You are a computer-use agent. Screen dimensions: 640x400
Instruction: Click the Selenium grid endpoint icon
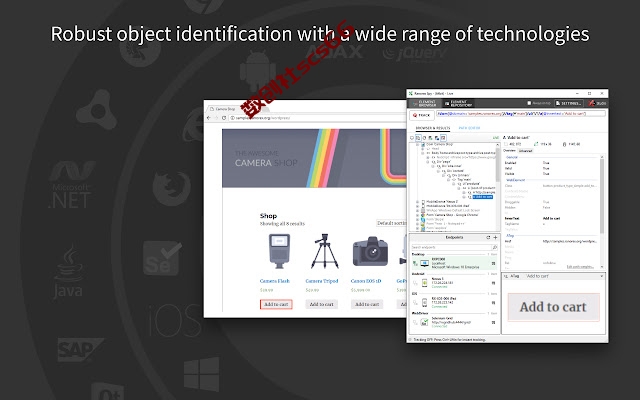[x=424, y=322]
